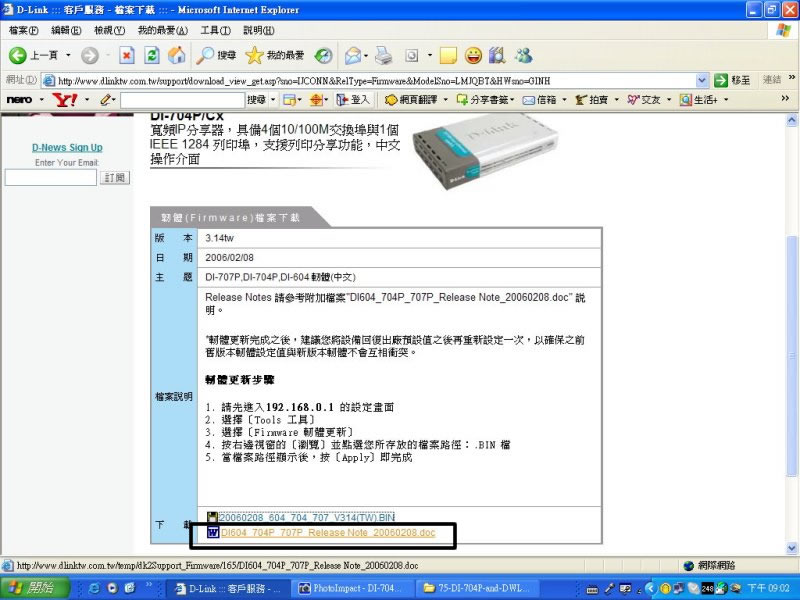Open 拍賣 auctions on Yahoo toolbar

[591, 99]
